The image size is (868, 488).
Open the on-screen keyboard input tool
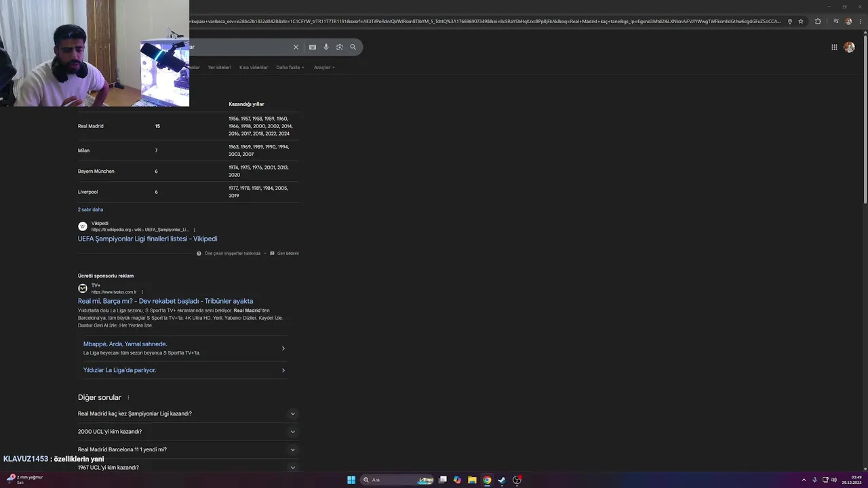313,47
